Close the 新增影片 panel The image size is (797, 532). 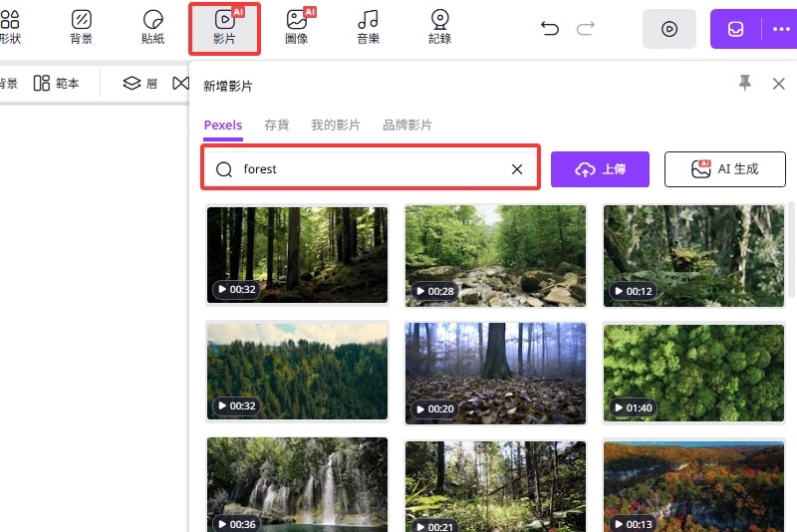point(778,84)
